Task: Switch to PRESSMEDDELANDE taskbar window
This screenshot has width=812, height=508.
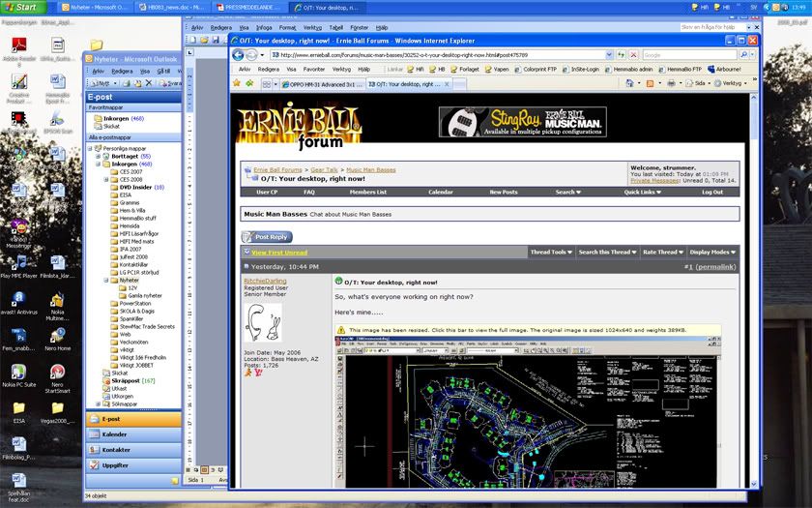Action: click(x=249, y=8)
